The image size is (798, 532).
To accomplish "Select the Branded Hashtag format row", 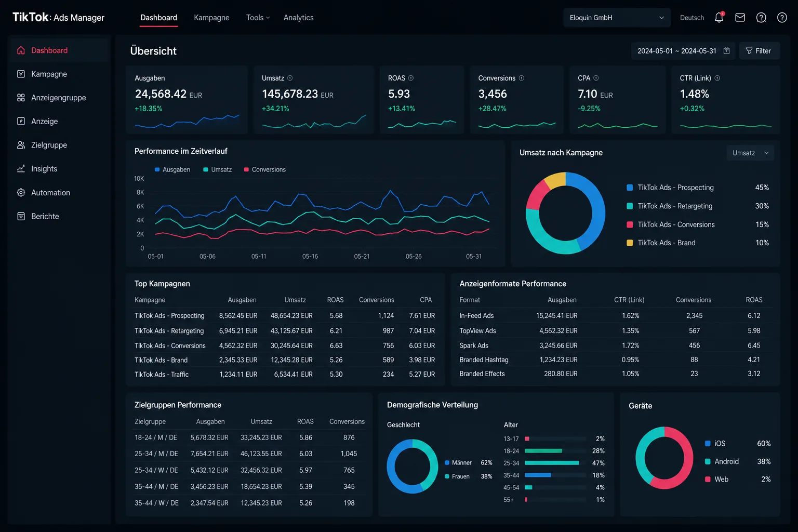I will click(x=615, y=360).
